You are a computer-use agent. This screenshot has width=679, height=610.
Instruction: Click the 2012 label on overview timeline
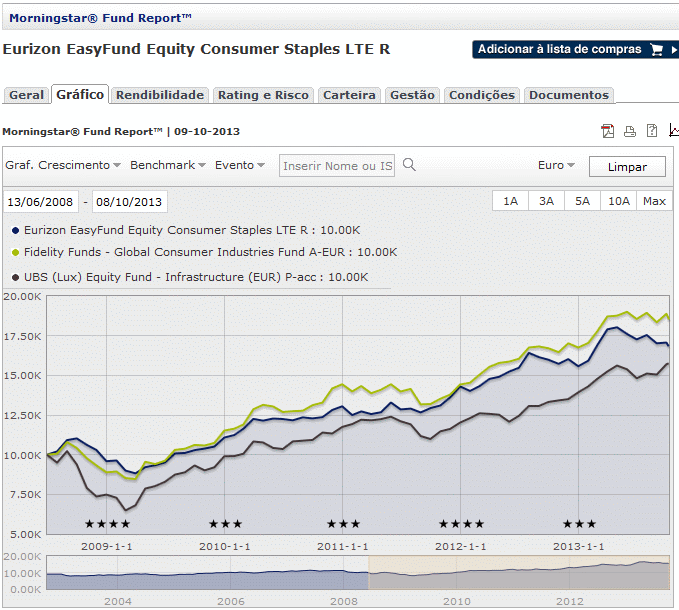[570, 601]
